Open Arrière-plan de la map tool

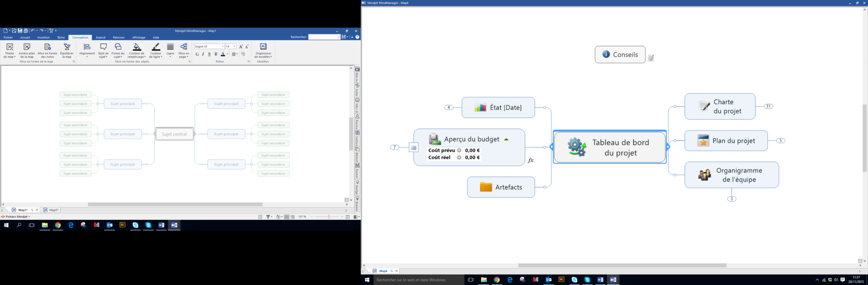[x=27, y=47]
